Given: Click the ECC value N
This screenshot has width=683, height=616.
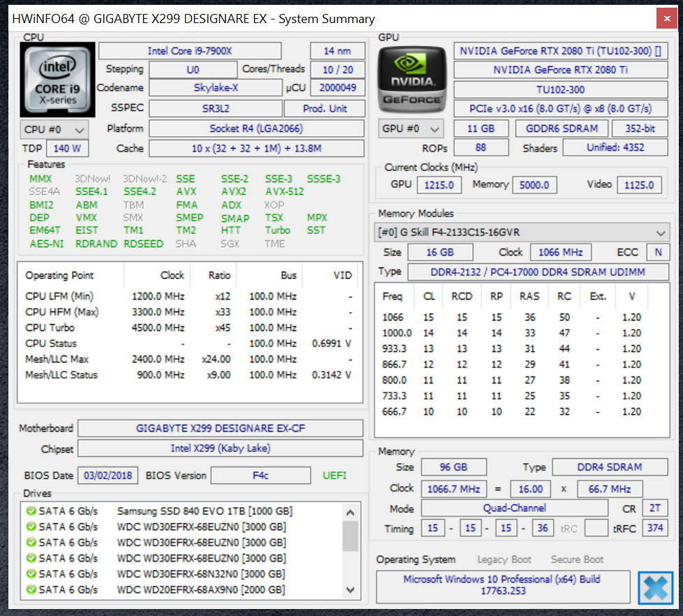Looking at the screenshot, I should click(x=658, y=252).
